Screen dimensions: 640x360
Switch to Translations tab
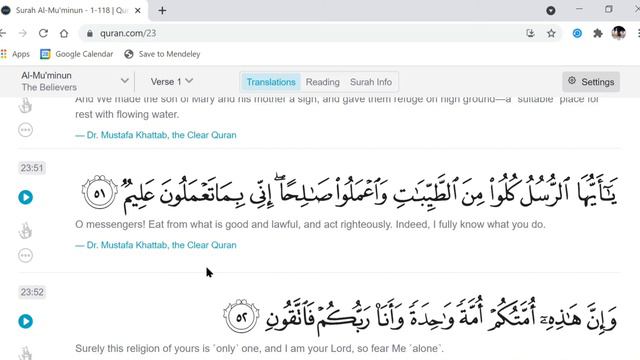tap(271, 82)
